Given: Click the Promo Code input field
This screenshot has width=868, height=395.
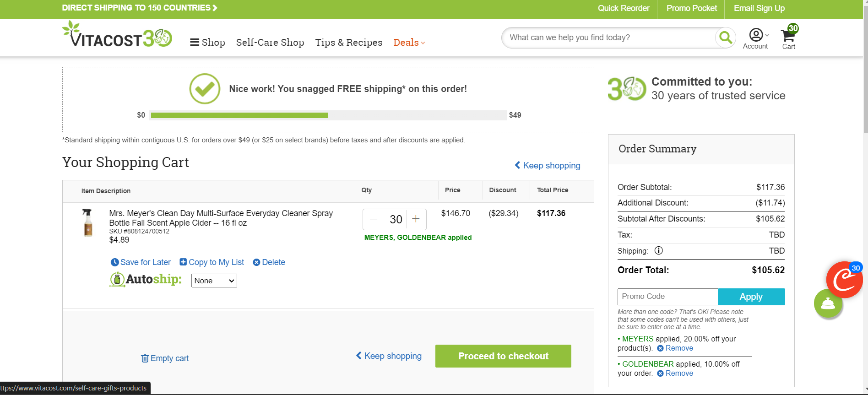Looking at the screenshot, I should point(667,297).
